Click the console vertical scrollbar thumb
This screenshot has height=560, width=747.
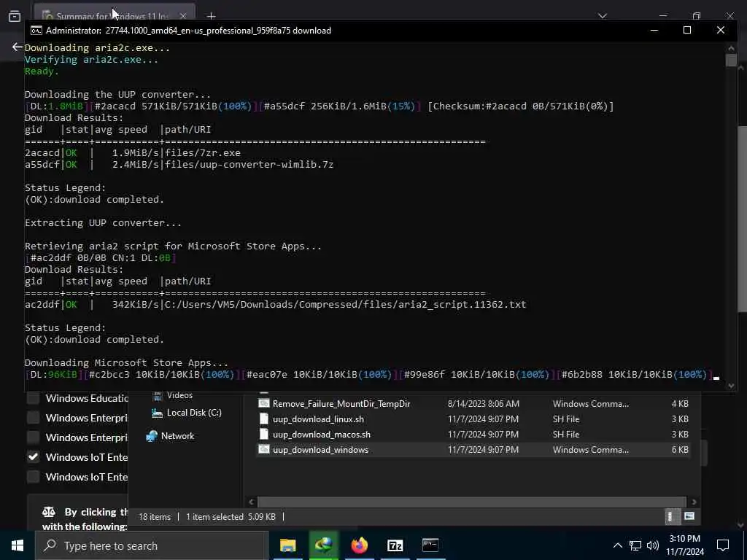(x=731, y=60)
